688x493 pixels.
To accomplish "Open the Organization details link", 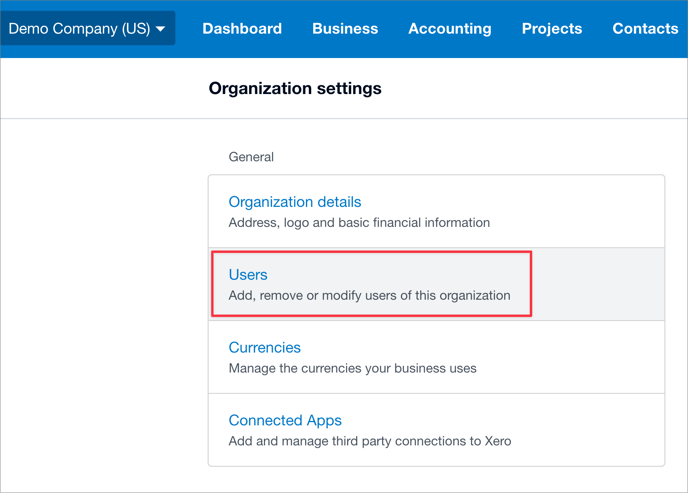I will click(x=295, y=202).
